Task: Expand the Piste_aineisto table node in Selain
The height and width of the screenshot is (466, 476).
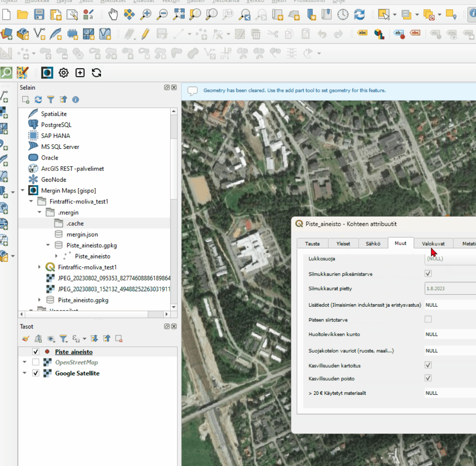Action: tap(57, 256)
